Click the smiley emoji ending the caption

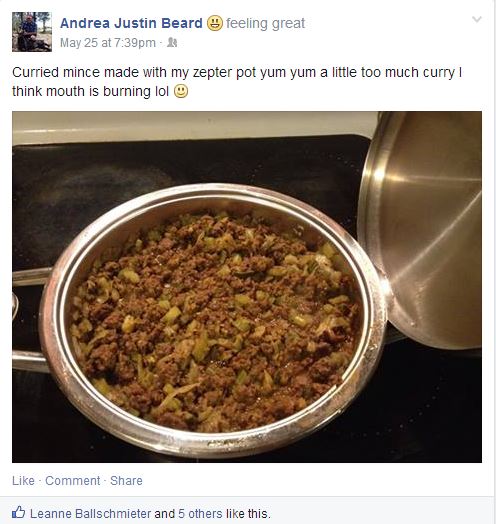(x=181, y=91)
